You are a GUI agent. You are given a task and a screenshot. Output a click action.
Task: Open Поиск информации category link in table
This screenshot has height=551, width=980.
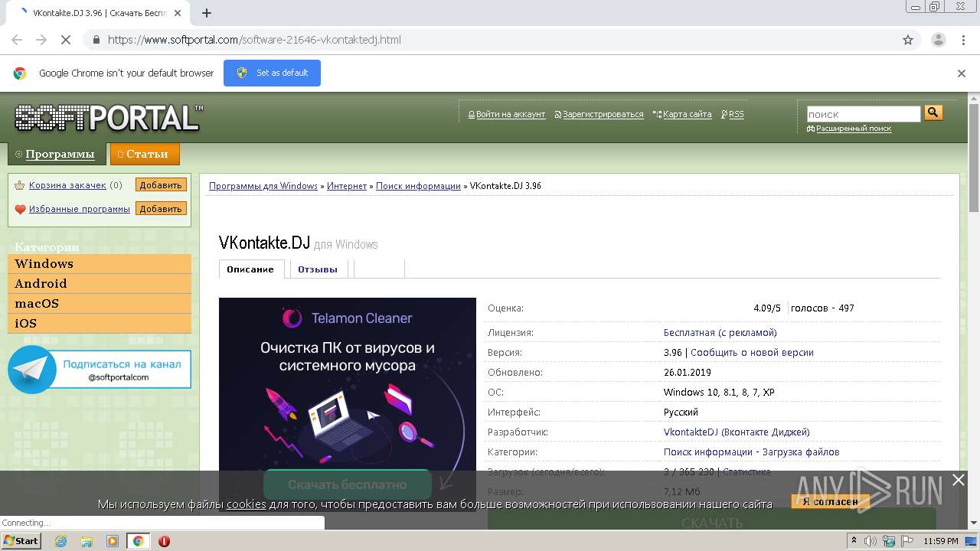708,452
